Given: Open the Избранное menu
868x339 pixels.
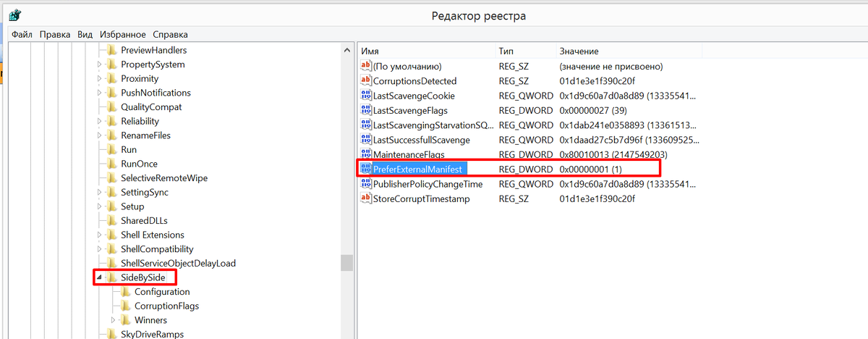Looking at the screenshot, I should click(x=123, y=34).
